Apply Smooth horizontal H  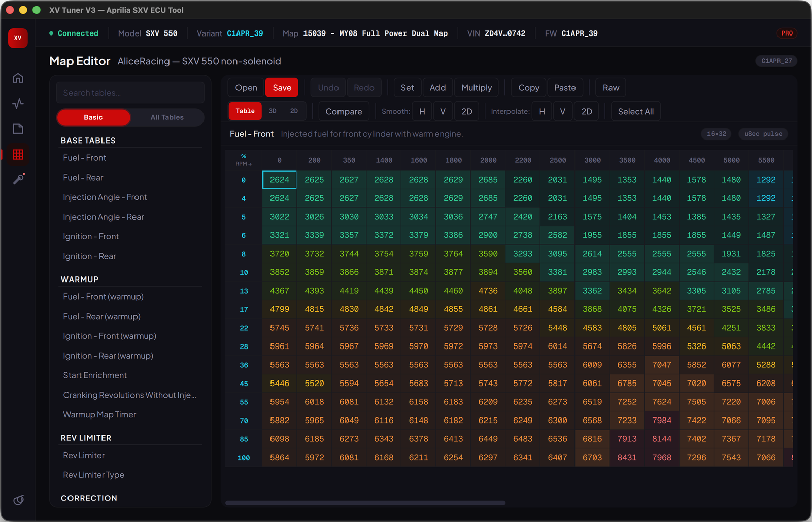click(x=422, y=112)
